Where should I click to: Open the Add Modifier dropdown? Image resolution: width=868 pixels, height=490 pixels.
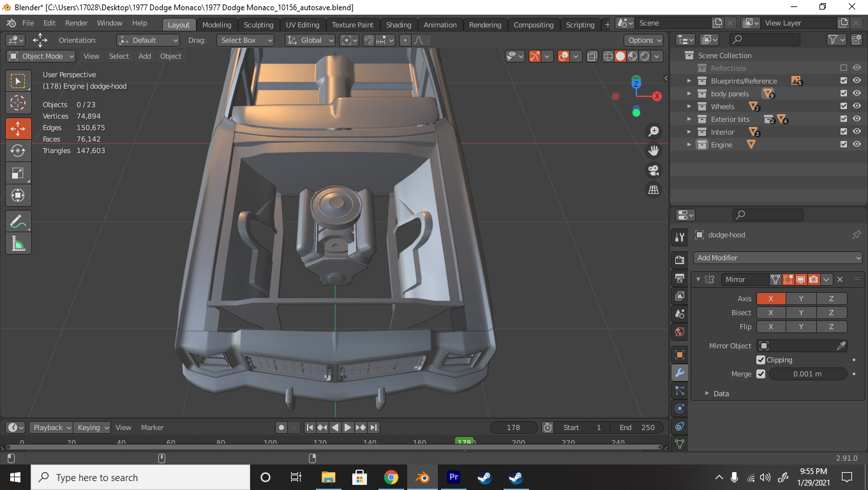click(x=778, y=258)
